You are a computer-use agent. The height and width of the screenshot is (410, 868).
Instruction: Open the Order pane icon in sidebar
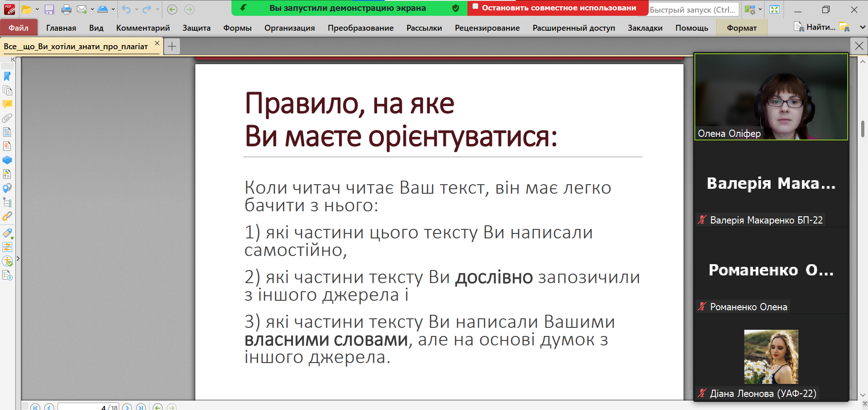click(7, 247)
